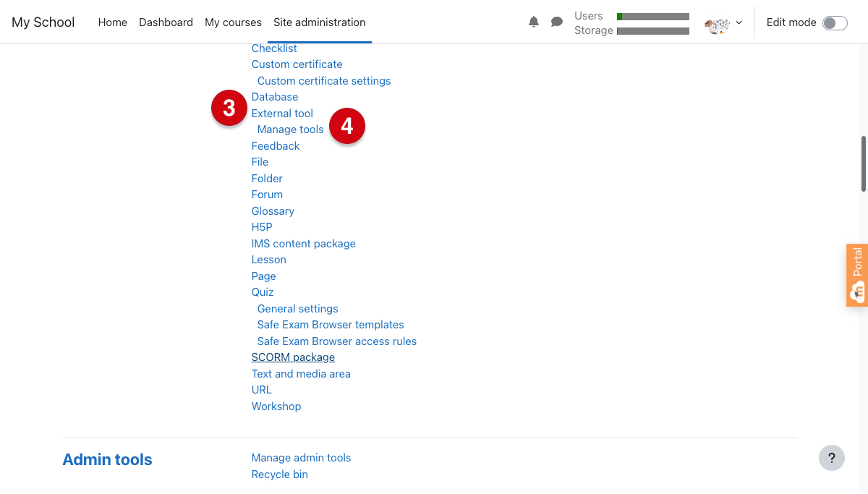Screen dimensions: 868x494
Task: Open the Admin tools heading link
Action: coord(107,460)
